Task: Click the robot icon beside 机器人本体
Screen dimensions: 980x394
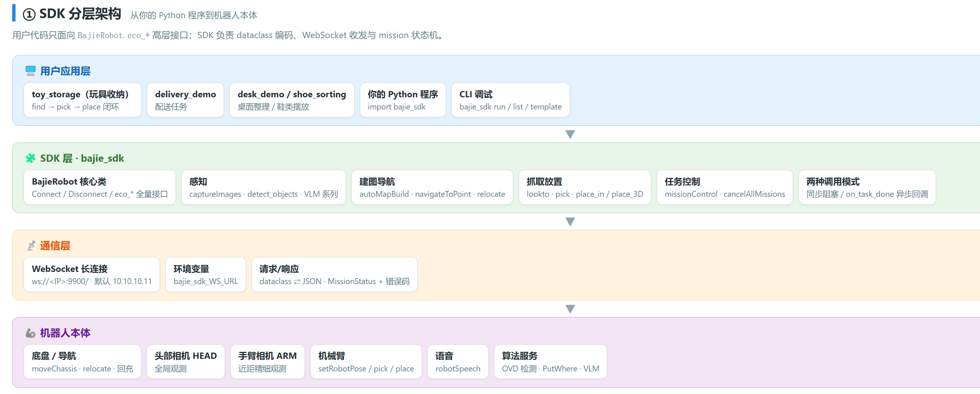Action: pyautogui.click(x=30, y=333)
